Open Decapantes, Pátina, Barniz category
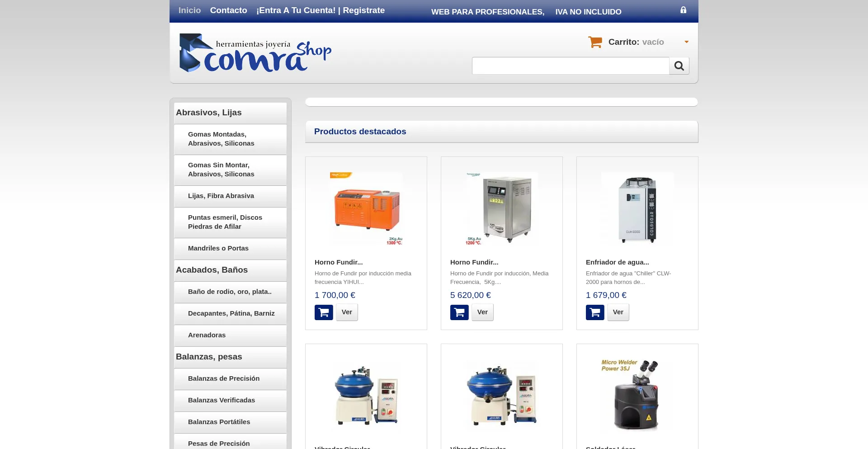 point(231,313)
